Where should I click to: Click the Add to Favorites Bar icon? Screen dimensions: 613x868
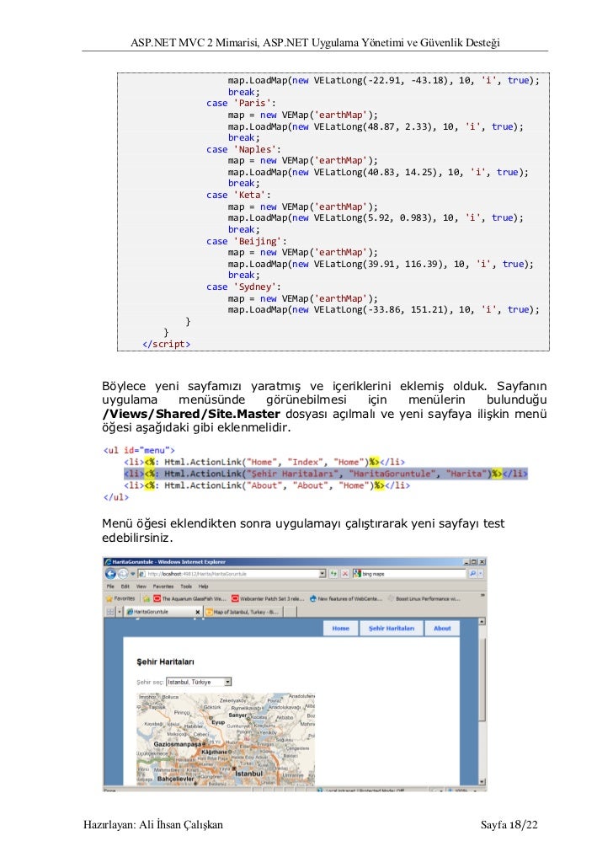click(x=146, y=598)
